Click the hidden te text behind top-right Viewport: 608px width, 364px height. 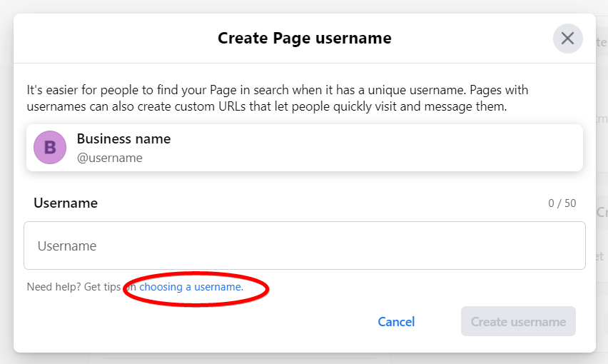tap(602, 42)
